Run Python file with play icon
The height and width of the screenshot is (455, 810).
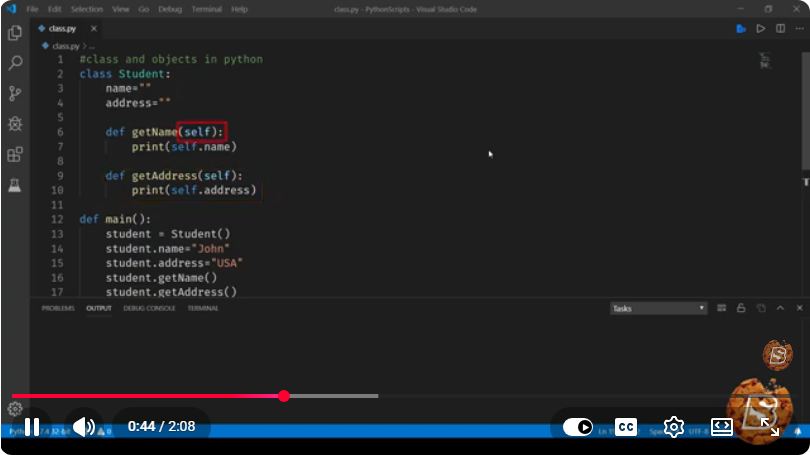(x=760, y=29)
